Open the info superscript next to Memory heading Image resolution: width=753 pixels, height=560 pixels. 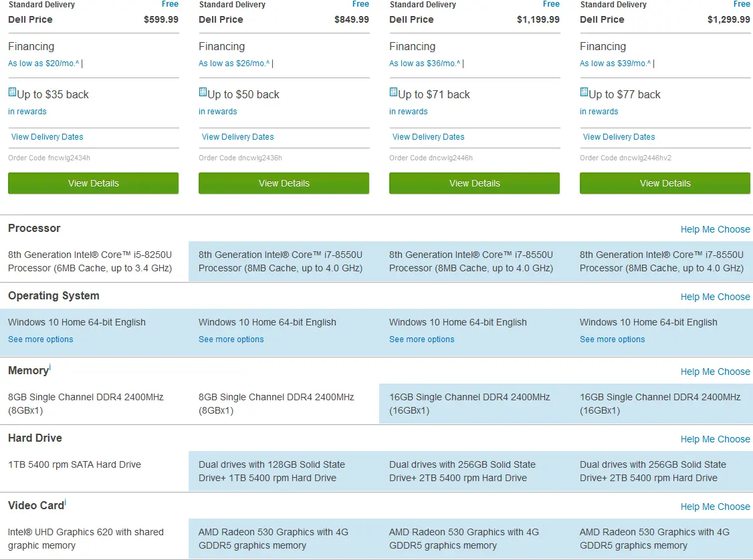(x=50, y=368)
